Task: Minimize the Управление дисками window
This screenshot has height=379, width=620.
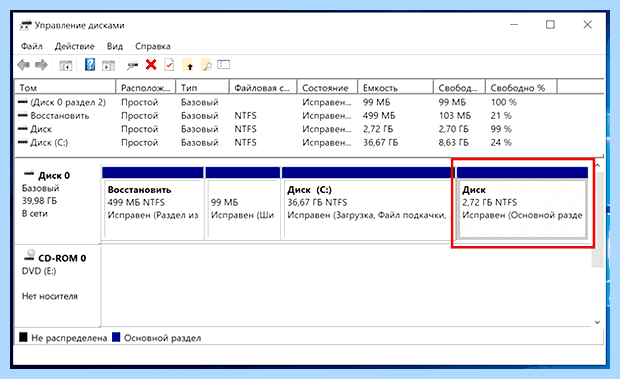Action: (x=514, y=25)
